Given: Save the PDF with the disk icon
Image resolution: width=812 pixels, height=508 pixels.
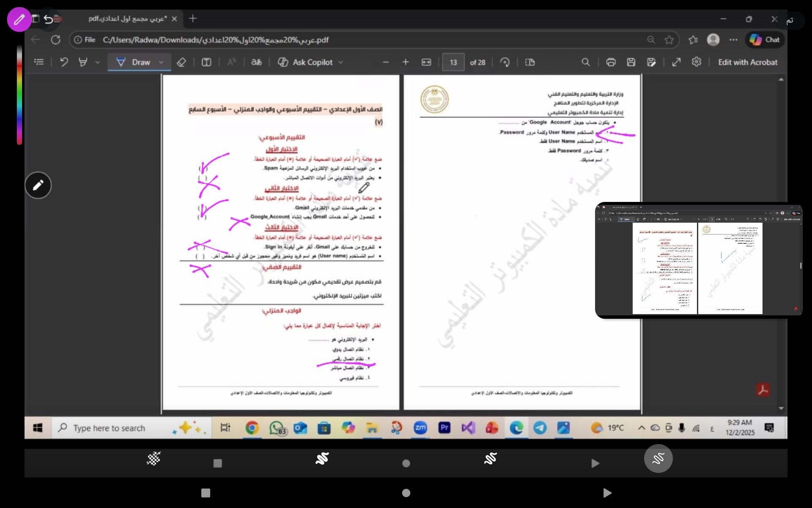Looking at the screenshot, I should click(x=631, y=62).
